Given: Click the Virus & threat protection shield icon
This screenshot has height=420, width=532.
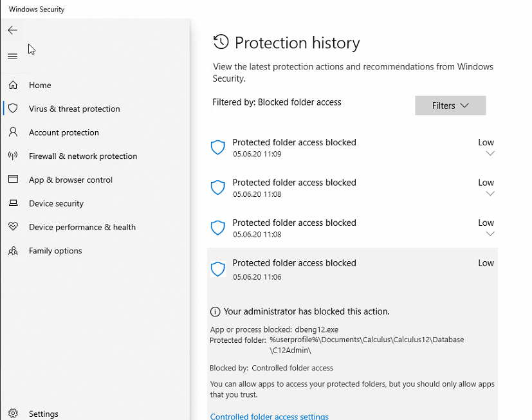Looking at the screenshot, I should point(13,109).
